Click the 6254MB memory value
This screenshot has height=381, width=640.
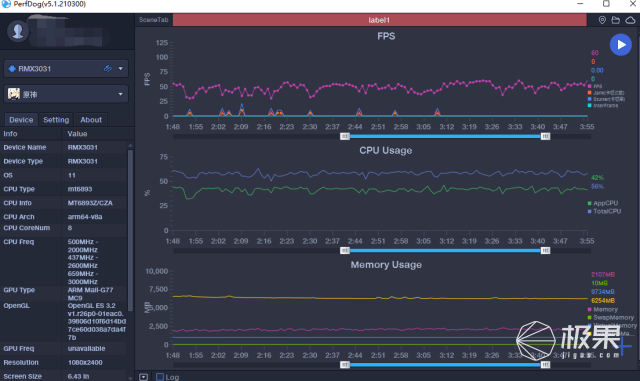point(603,300)
